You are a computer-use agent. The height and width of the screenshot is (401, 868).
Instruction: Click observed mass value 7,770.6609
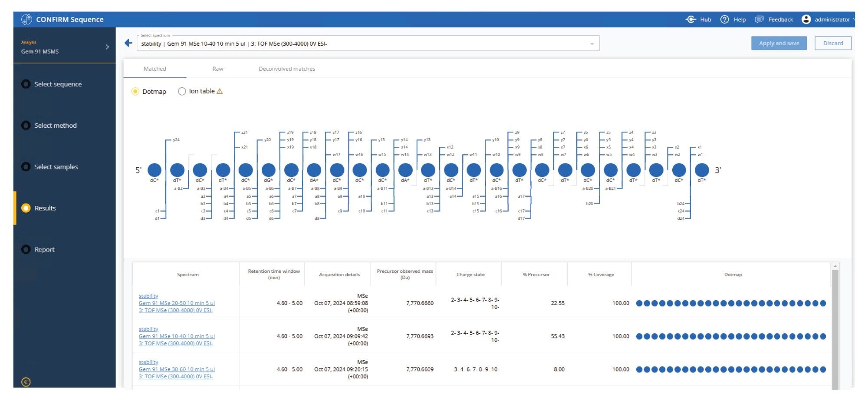click(420, 369)
